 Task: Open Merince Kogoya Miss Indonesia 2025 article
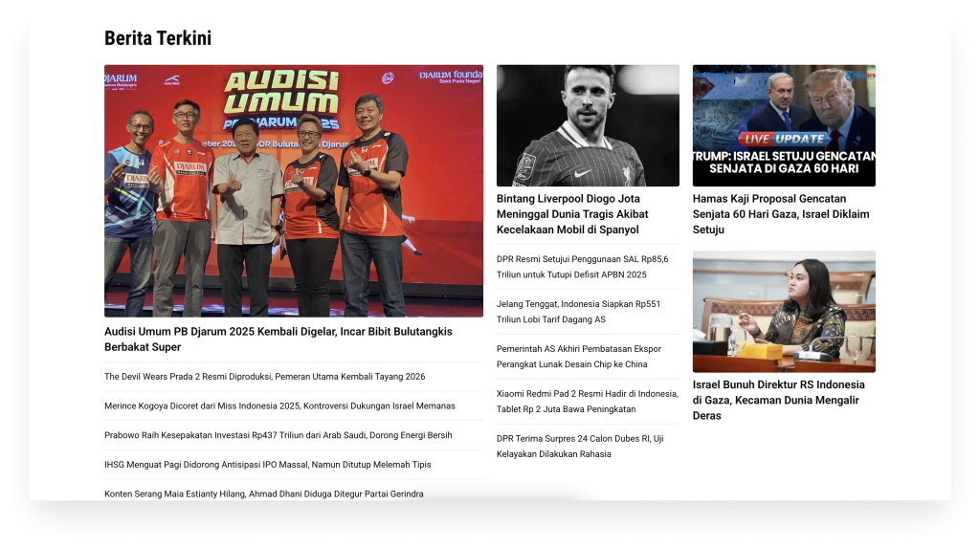(x=280, y=405)
